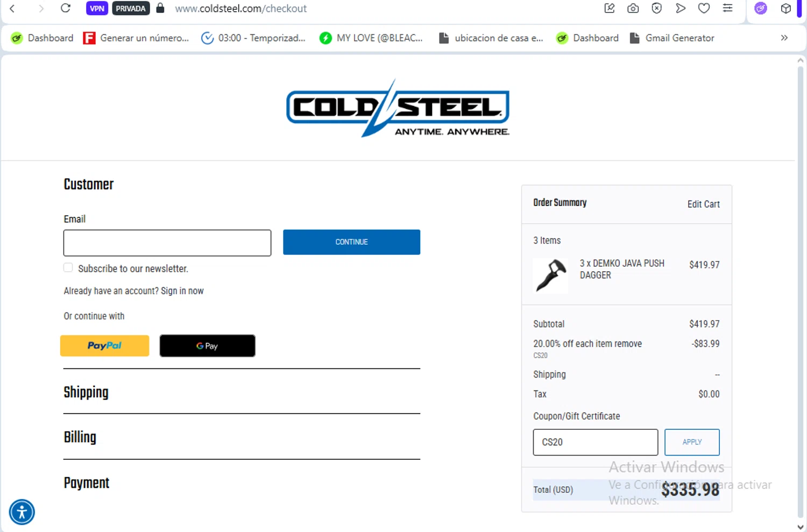807x532 pixels.
Task: Open the Gmail Generator bookmark
Action: [x=672, y=38]
